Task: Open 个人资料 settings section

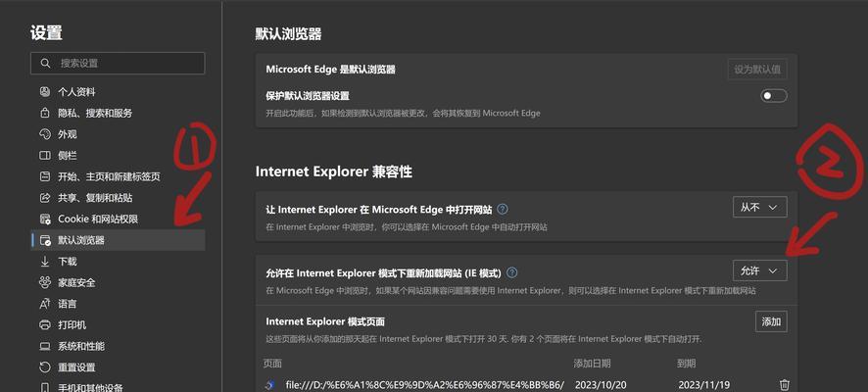Action: point(118,92)
